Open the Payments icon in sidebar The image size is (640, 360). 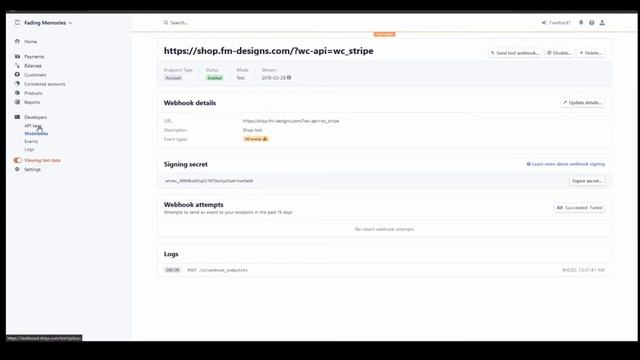click(x=17, y=56)
